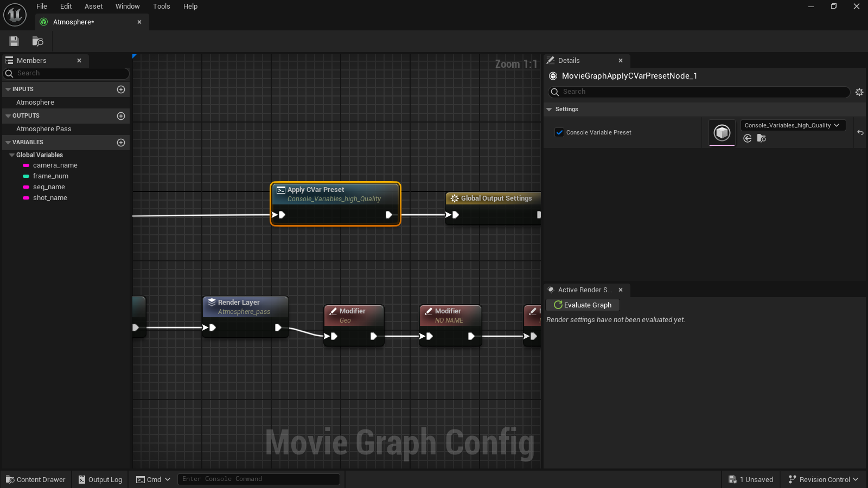
Task: Open the Console_Variables_high_Quality asset dropdown
Action: click(793, 125)
